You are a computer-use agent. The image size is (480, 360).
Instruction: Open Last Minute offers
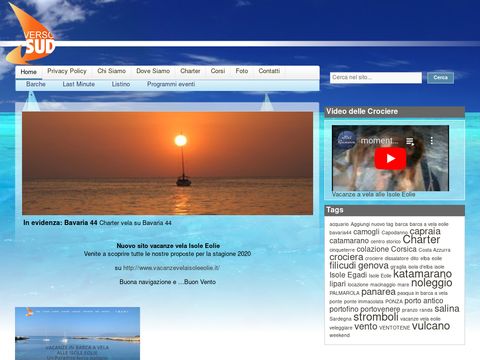tap(79, 84)
